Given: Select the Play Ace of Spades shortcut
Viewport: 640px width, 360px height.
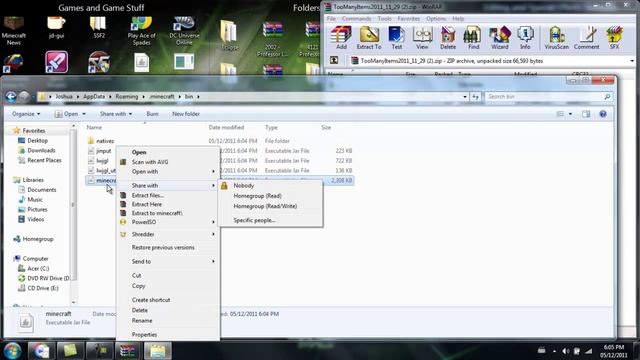Looking at the screenshot, I should pos(141,30).
